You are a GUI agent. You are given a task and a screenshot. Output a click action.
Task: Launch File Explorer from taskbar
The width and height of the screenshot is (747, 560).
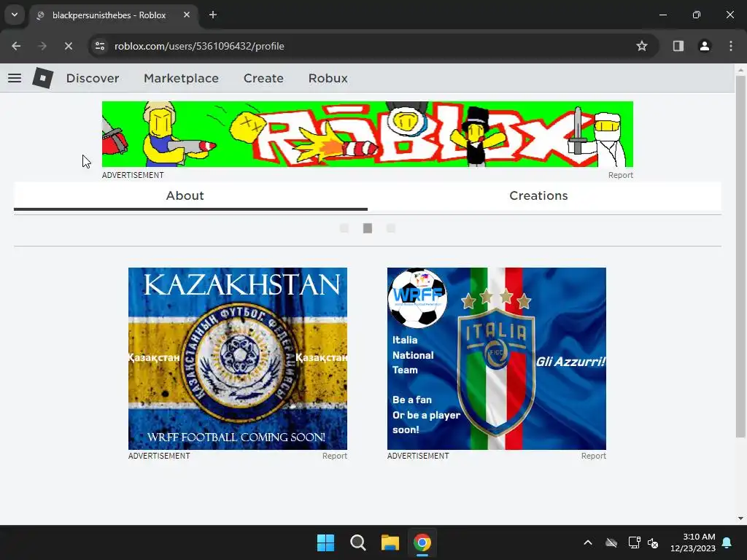click(x=390, y=542)
